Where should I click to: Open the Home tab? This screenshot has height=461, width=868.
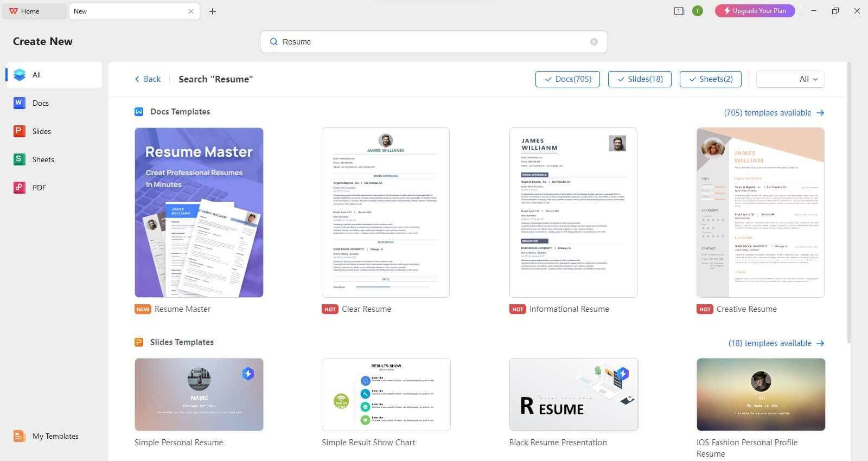point(34,11)
